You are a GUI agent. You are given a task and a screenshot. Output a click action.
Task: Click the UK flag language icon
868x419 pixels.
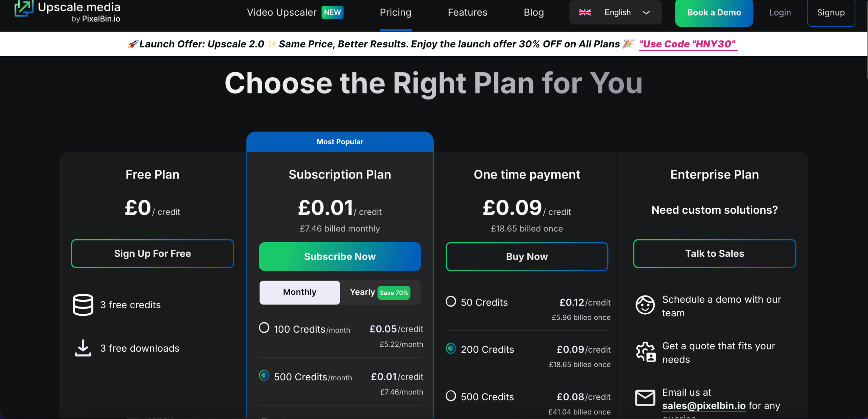pos(585,13)
